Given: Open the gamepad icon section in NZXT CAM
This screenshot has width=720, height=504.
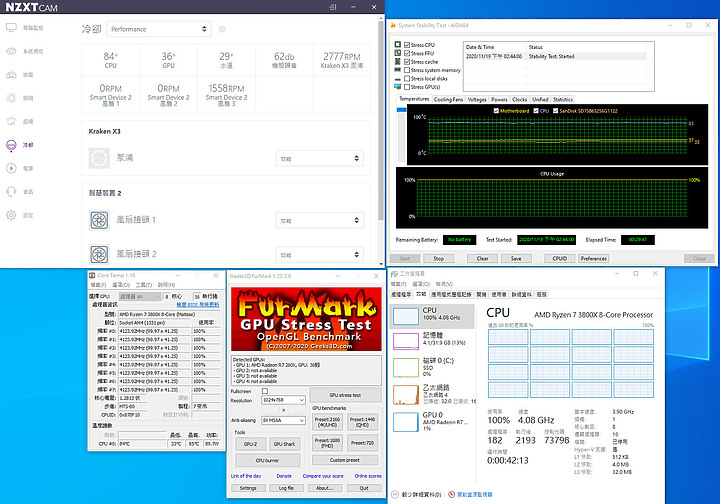Looking at the screenshot, I should [x=11, y=74].
